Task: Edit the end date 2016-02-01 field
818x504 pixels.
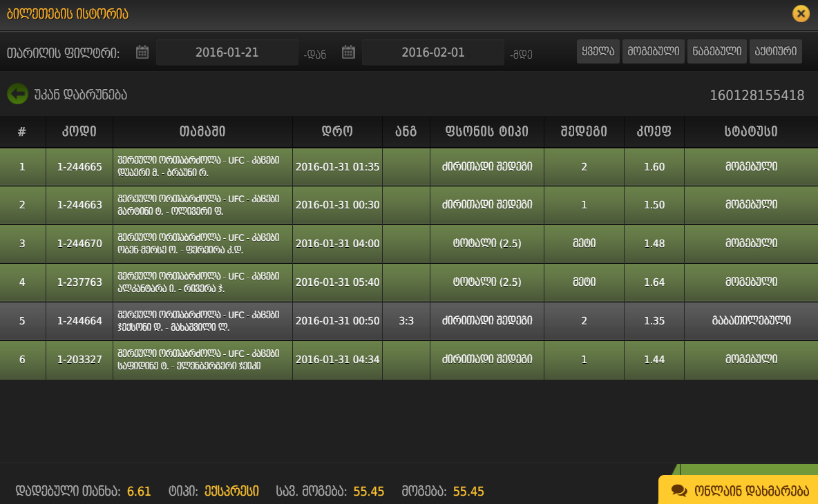Action: coord(433,52)
